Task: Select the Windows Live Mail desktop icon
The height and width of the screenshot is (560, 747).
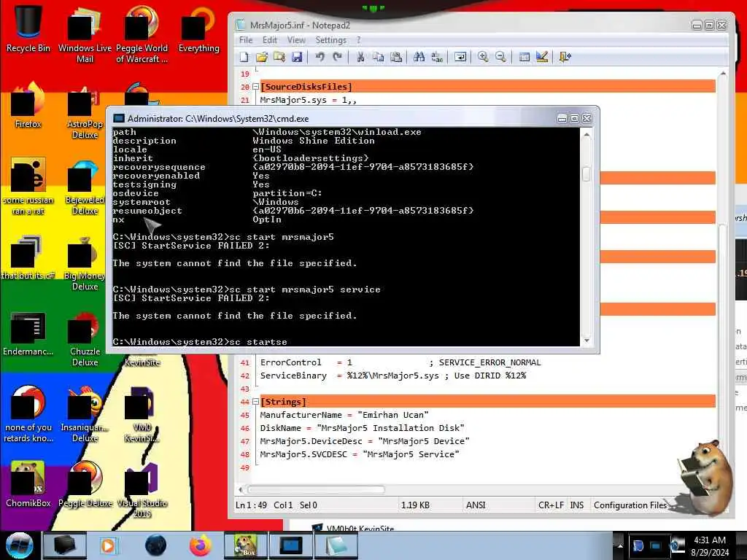Action: pyautogui.click(x=85, y=34)
